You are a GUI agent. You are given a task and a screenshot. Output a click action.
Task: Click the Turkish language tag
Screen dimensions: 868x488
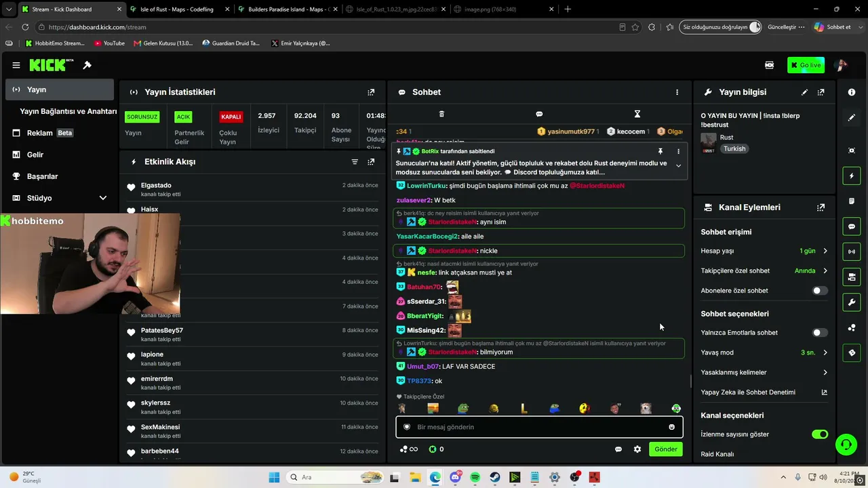(x=734, y=148)
